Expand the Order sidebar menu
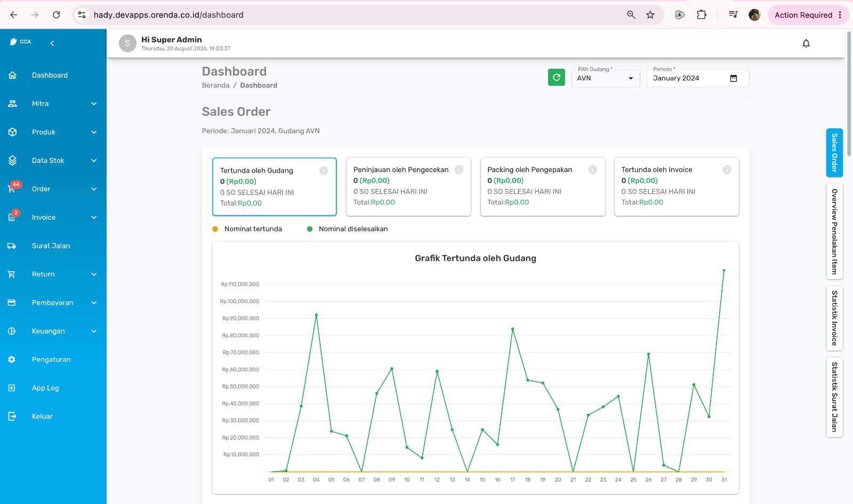Image resolution: width=853 pixels, height=504 pixels. coord(53,189)
